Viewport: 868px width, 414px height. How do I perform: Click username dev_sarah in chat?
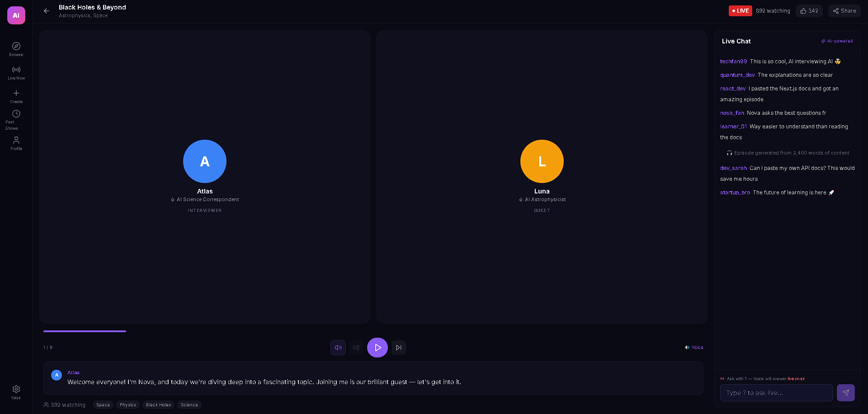[733, 168]
